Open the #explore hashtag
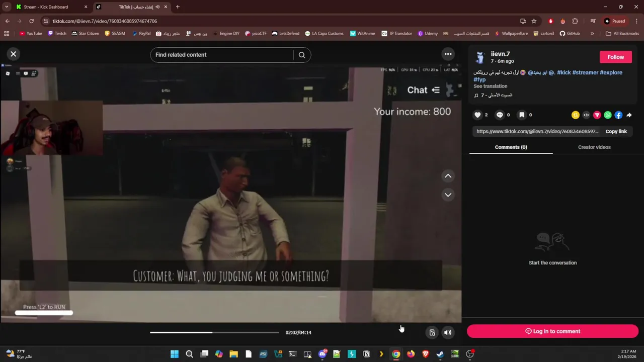The image size is (644, 362). tap(611, 72)
